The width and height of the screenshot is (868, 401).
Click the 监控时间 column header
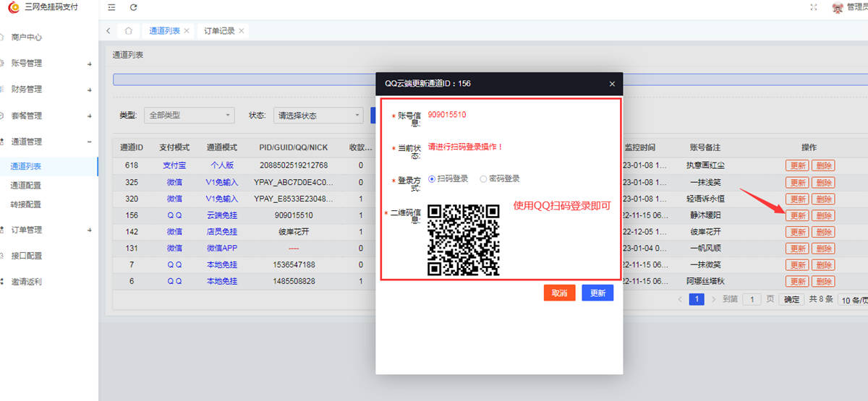[x=639, y=147]
